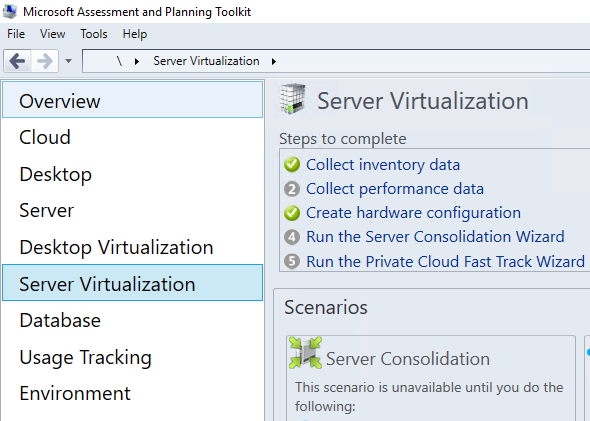The height and width of the screenshot is (421, 590).
Task: Expand the arrow after Server Virtualization breadcrumb
Action: pyautogui.click(x=274, y=61)
